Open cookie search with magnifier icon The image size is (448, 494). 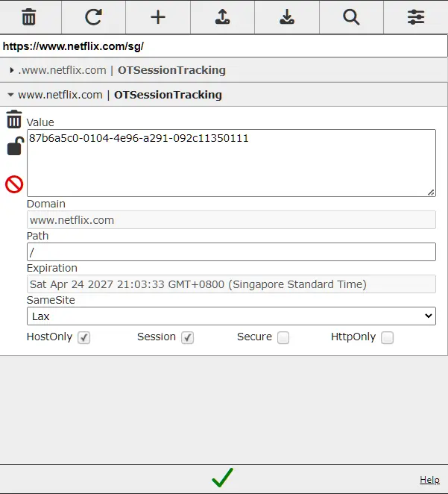(x=351, y=17)
